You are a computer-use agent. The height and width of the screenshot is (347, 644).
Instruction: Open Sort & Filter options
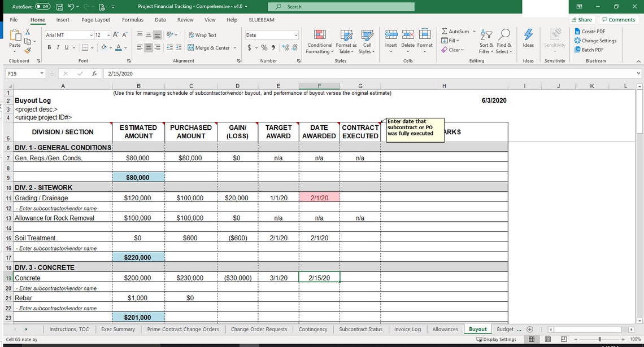486,41
